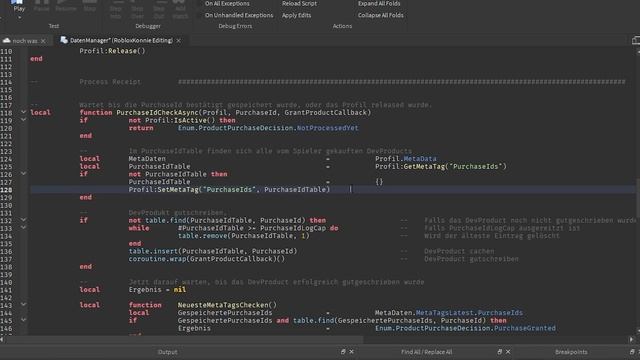Click the Add Watch debugger button
The image size is (640, 360).
pos(180,10)
